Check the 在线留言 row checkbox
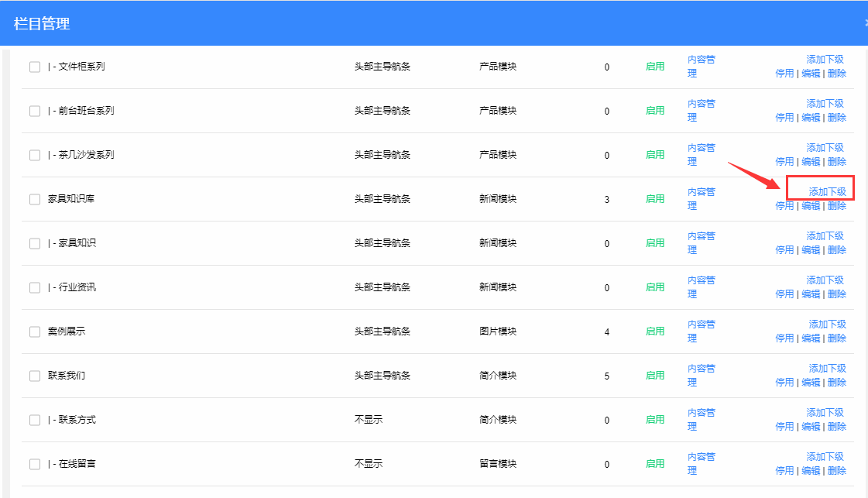868x498 pixels. 35,464
